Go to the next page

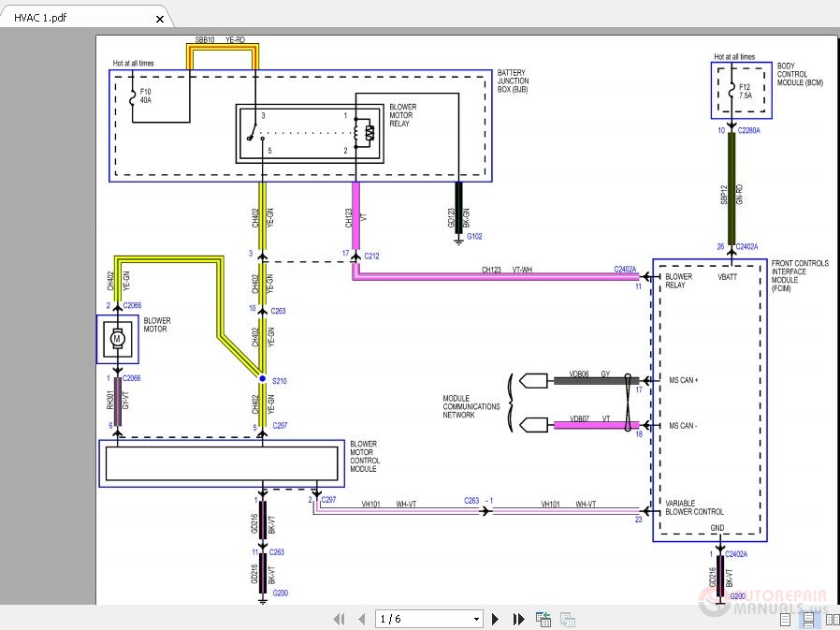(x=495, y=619)
